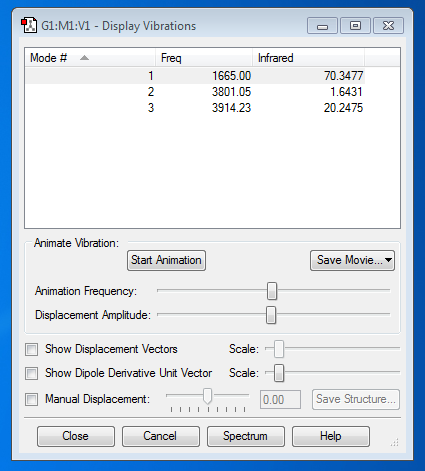Screen dimensions: 425x471
Task: Open the Save Movie dropdown arrow
Action: 388,260
